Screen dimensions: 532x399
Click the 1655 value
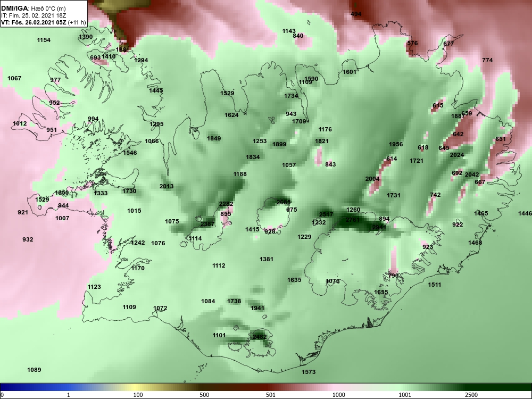[x=381, y=292]
